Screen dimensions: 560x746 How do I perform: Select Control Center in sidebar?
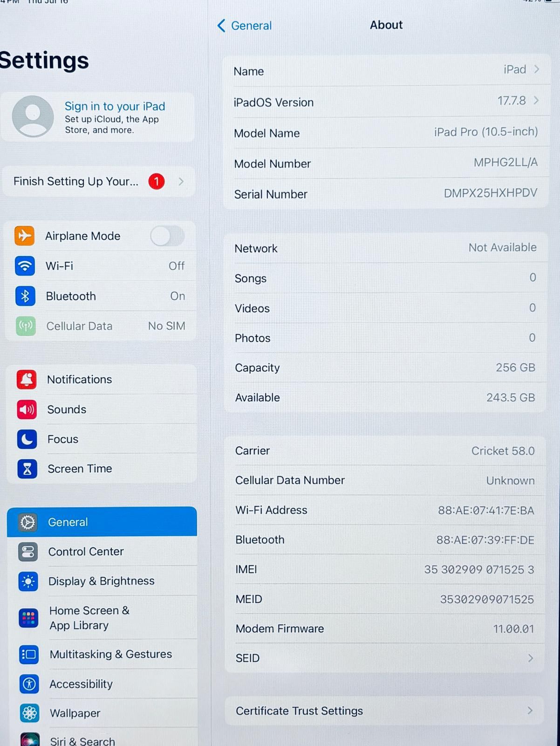[102, 552]
